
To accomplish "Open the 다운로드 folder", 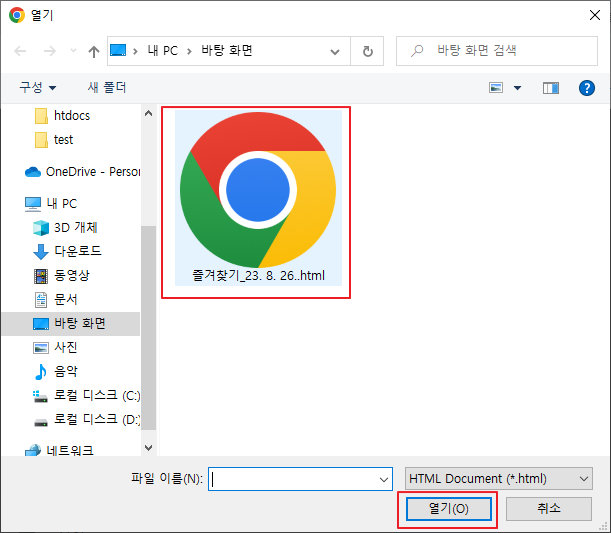I will 78,251.
